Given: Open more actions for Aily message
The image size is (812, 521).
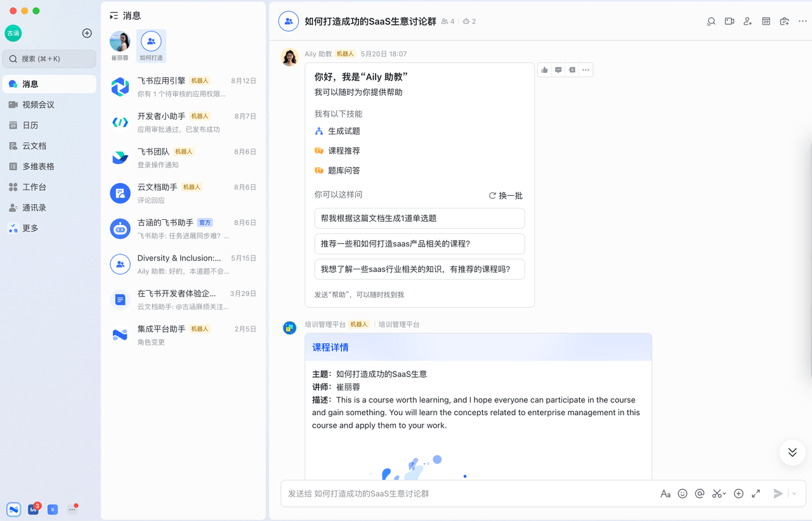Looking at the screenshot, I should coord(586,70).
